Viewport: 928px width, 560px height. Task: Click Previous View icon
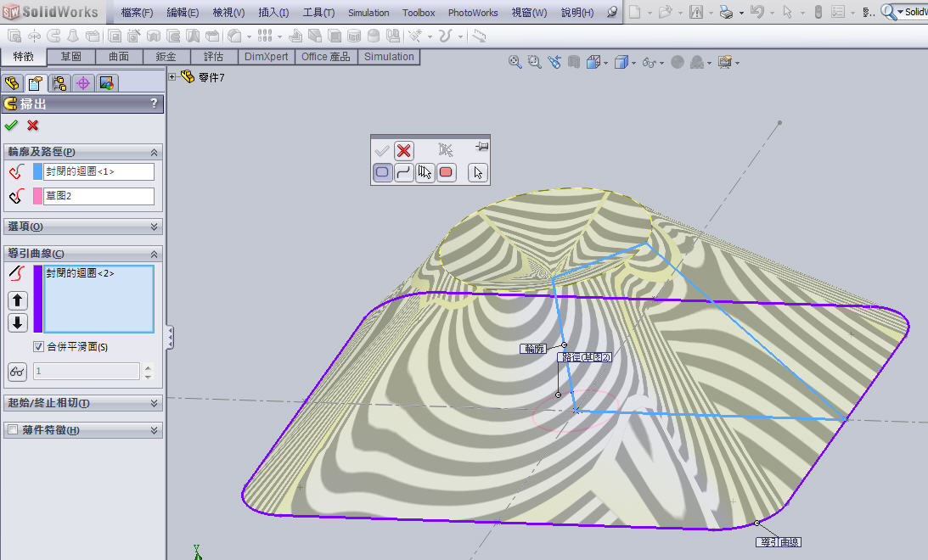(x=554, y=61)
